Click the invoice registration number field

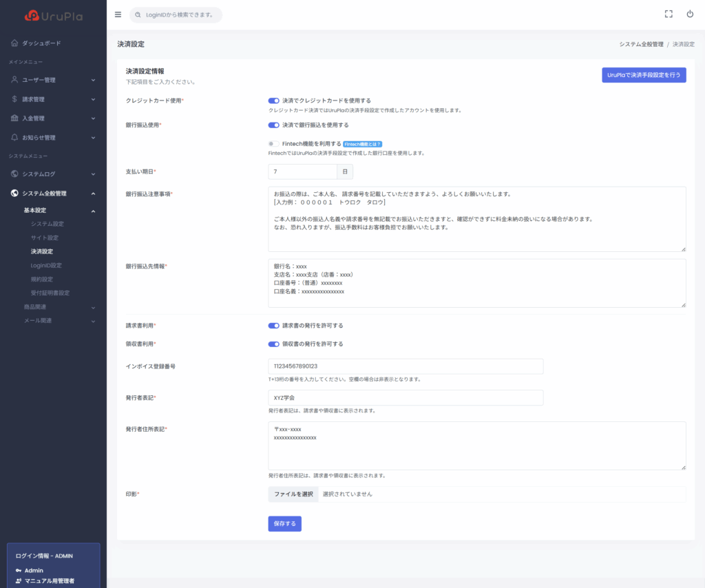pos(406,366)
